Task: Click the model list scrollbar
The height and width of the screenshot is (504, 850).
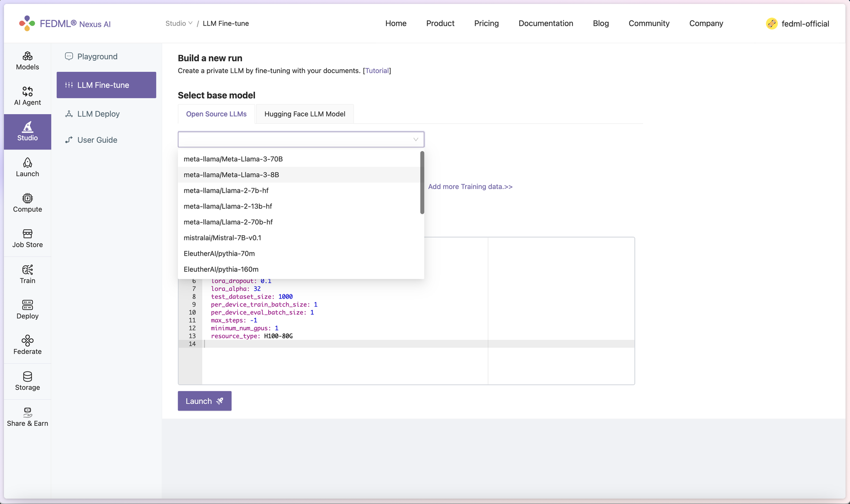Action: click(x=422, y=183)
